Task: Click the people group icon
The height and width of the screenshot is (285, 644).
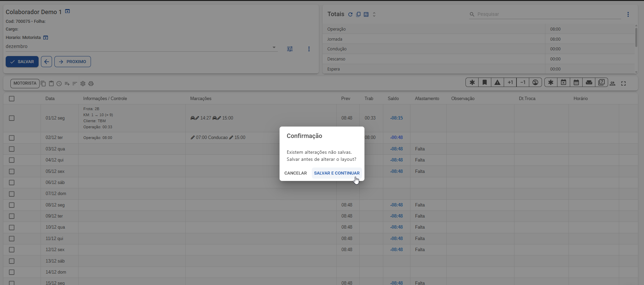Action: [612, 84]
